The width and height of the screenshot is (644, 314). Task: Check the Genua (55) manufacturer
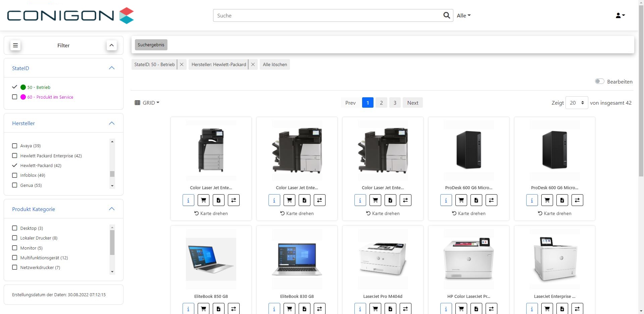(x=14, y=185)
